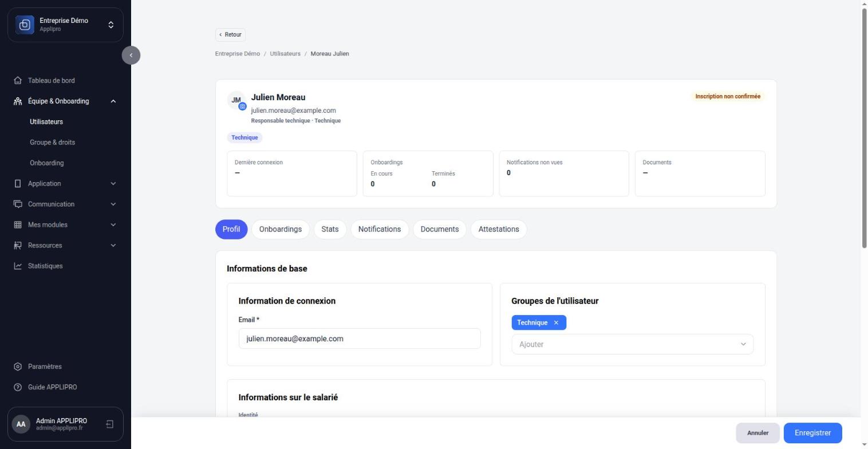
Task: Open Utilisateurs in the sidebar
Action: click(x=46, y=122)
